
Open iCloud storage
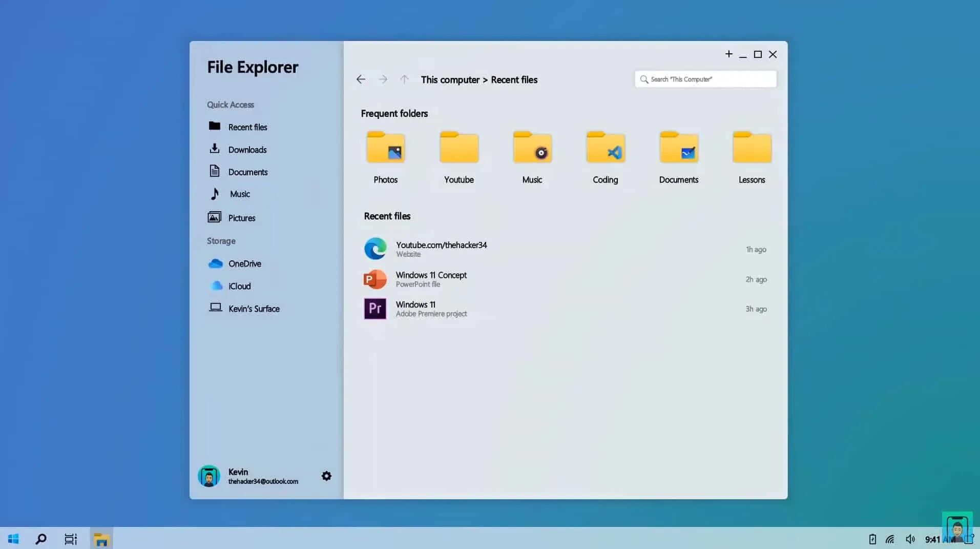tap(230, 286)
